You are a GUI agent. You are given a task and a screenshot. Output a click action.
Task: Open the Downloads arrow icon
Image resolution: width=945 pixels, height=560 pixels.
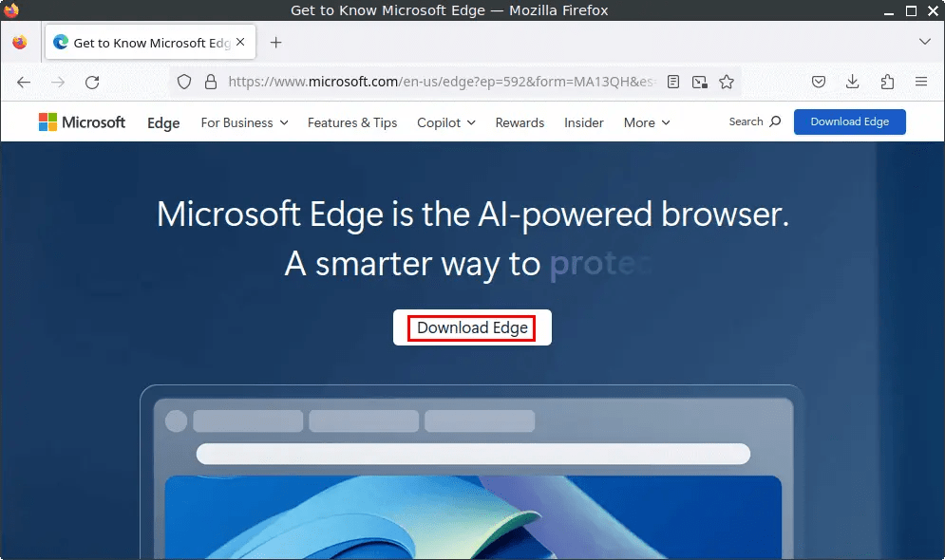852,82
